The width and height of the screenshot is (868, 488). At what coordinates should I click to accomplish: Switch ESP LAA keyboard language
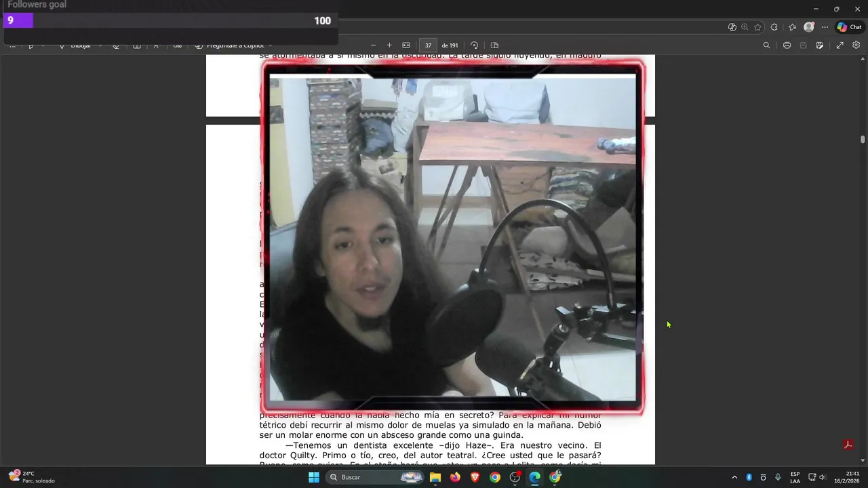click(795, 477)
